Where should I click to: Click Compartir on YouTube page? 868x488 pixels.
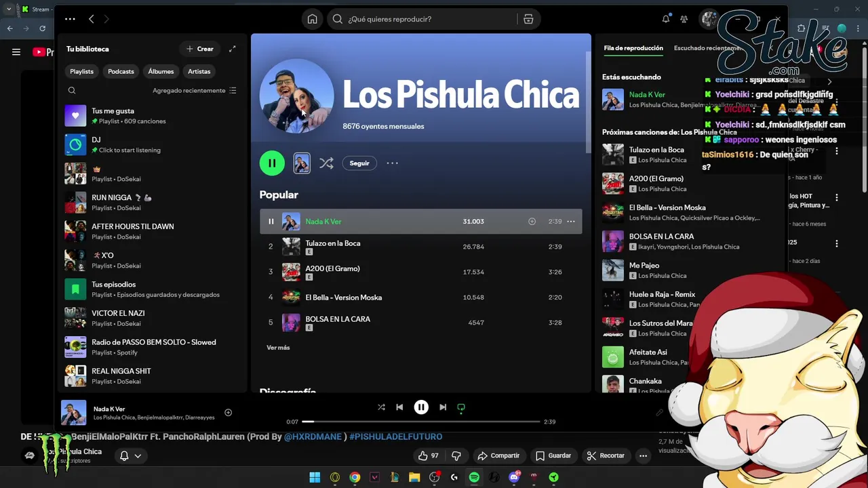(498, 455)
